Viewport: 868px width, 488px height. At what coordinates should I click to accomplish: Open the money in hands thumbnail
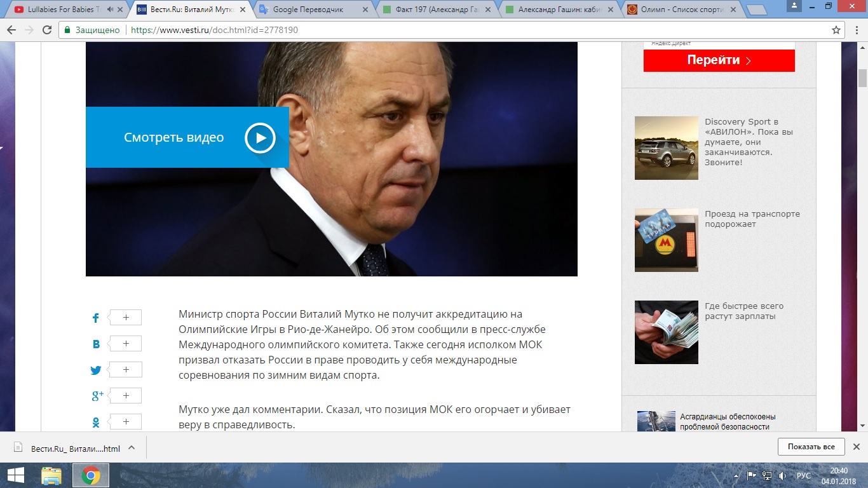coord(667,332)
